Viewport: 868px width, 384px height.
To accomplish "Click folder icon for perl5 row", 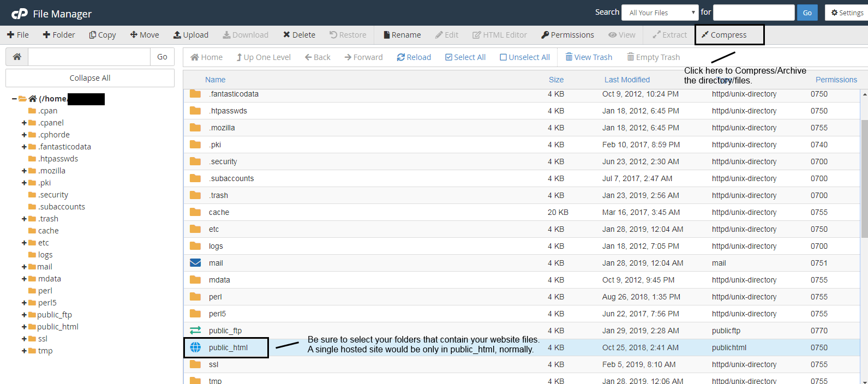I will [x=195, y=314].
